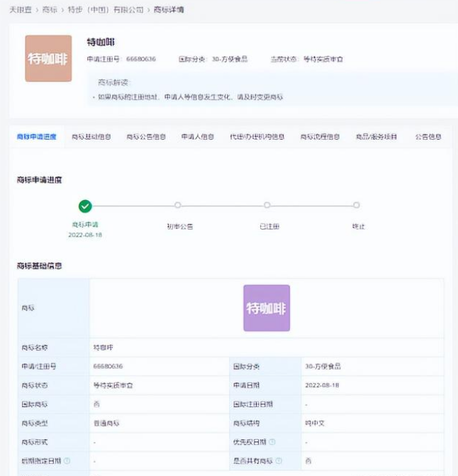The height and width of the screenshot is (476, 458).
Task: Click the help icon next to 后期指定日期
Action: pyautogui.click(x=67, y=461)
